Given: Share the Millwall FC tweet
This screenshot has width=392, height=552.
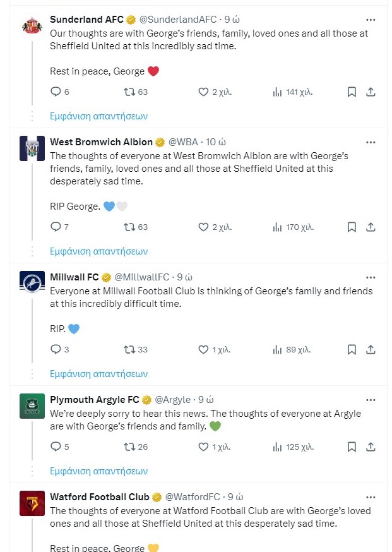Looking at the screenshot, I should (x=371, y=349).
